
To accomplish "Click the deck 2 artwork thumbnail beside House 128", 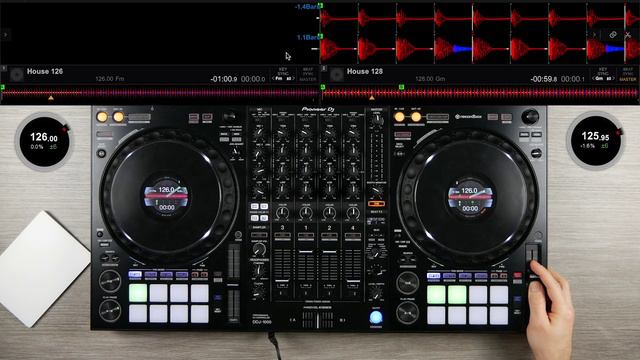I will (336, 75).
